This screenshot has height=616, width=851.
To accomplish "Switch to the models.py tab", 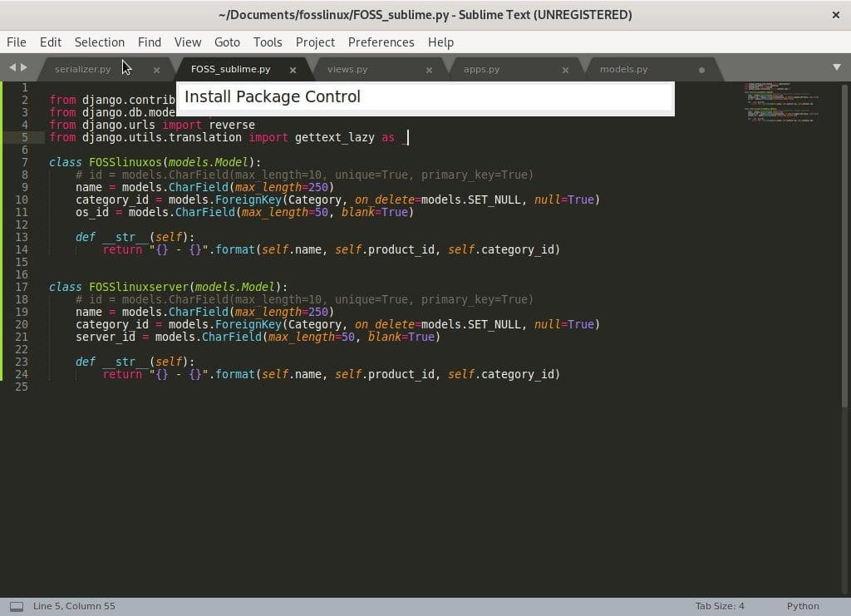I will [x=624, y=69].
